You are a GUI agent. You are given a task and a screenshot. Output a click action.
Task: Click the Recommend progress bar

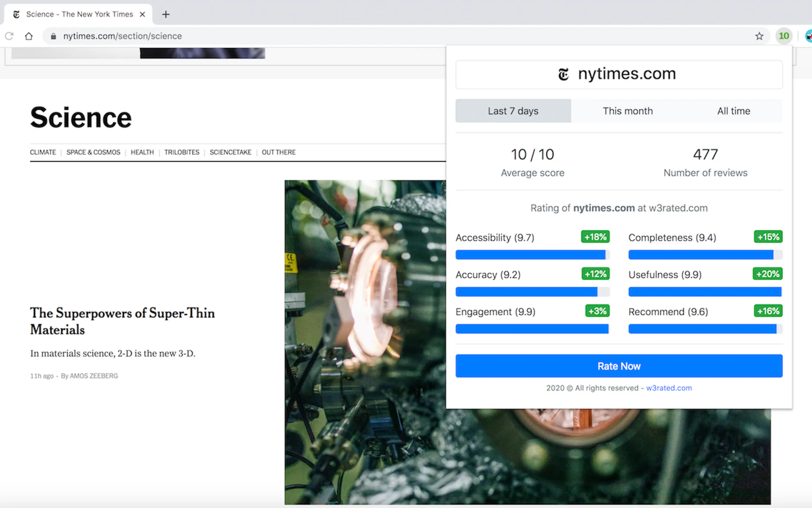(705, 329)
